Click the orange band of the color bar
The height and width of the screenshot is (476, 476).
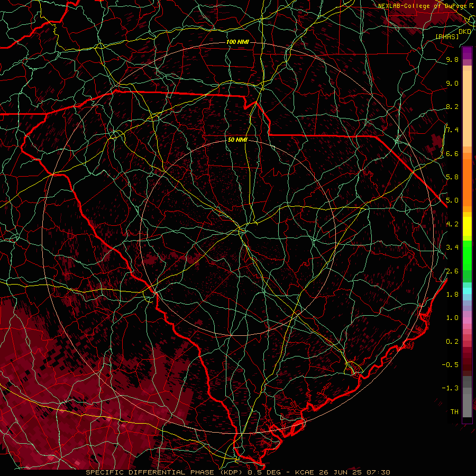pyautogui.click(x=467, y=182)
